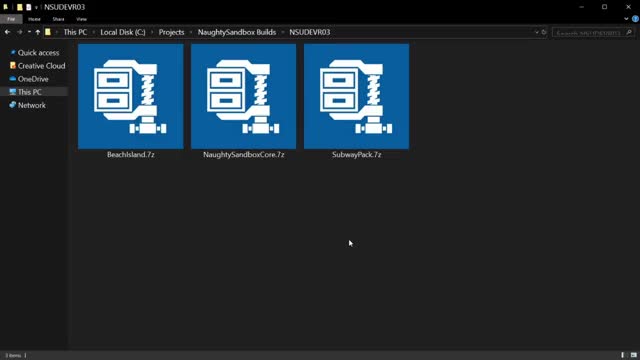Image resolution: width=640 pixels, height=360 pixels.
Task: Select the NaughtySandboxCore.7z archive icon
Action: [244, 96]
